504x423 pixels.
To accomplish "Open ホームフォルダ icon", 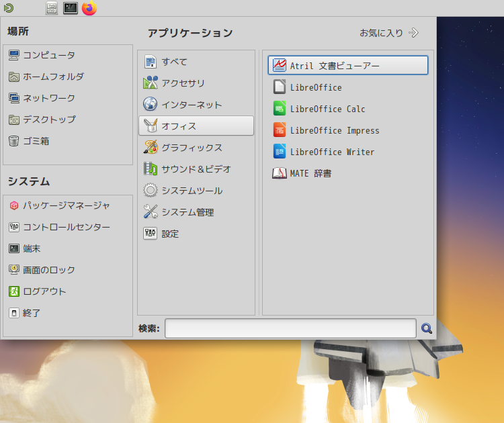I will (x=14, y=77).
